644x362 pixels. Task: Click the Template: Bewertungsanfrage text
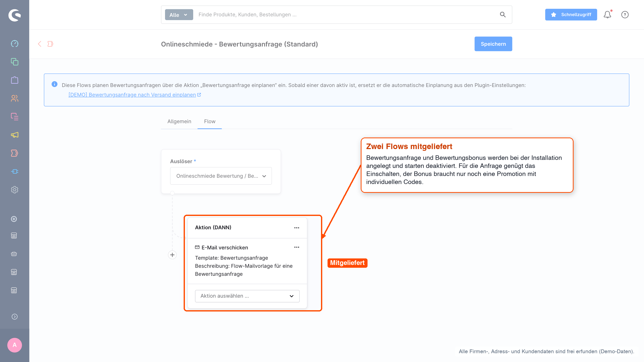(x=231, y=258)
